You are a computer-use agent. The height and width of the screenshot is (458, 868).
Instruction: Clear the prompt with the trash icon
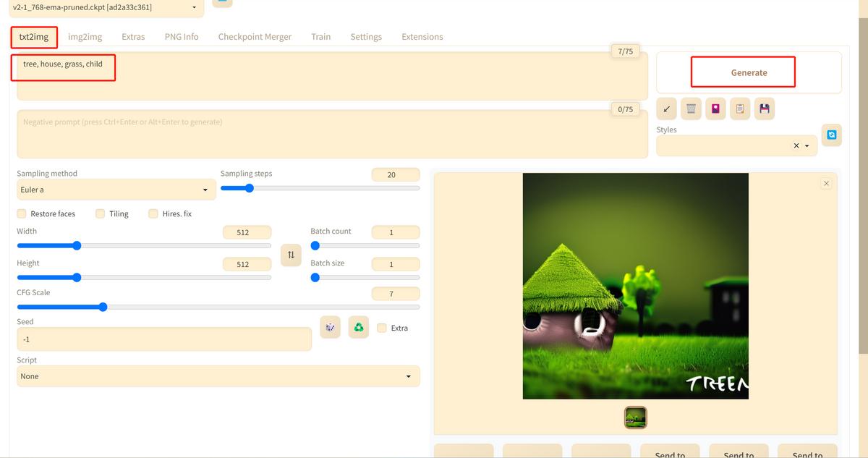[x=691, y=109]
